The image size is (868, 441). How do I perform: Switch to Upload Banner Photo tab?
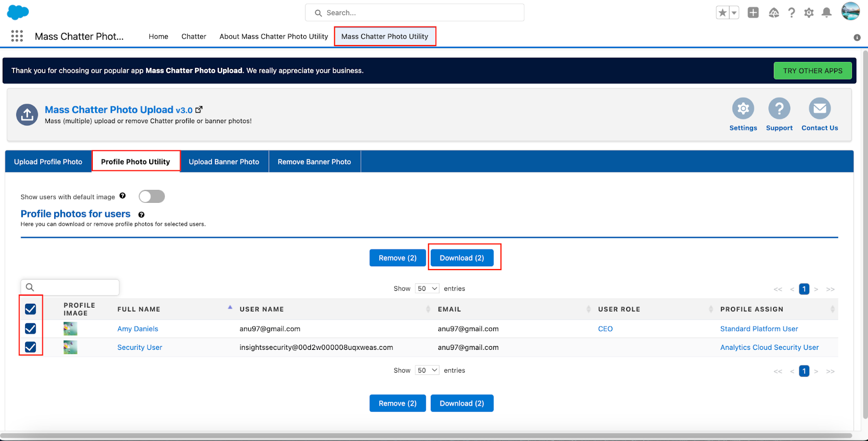(x=224, y=162)
